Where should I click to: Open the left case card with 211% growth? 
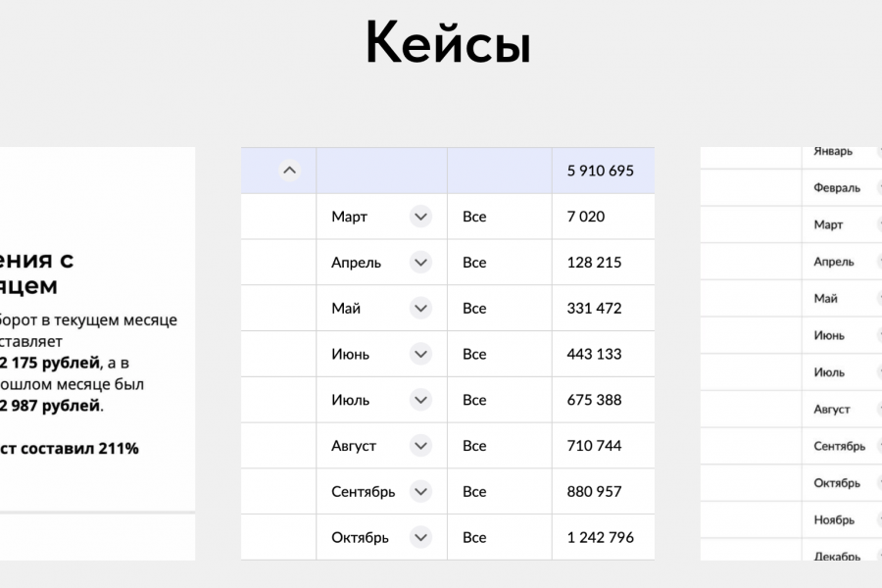coord(97,353)
